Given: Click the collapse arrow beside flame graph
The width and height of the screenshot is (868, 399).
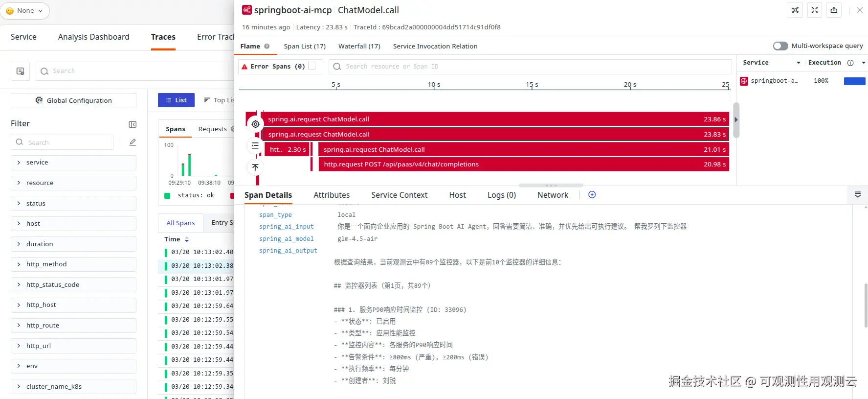Looking at the screenshot, I should 736,120.
